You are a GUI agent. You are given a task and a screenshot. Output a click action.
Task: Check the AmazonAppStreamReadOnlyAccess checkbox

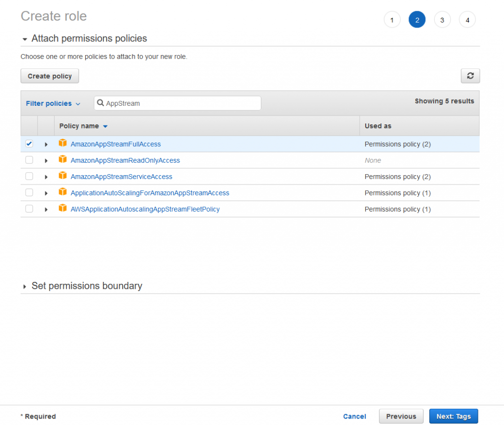29,160
